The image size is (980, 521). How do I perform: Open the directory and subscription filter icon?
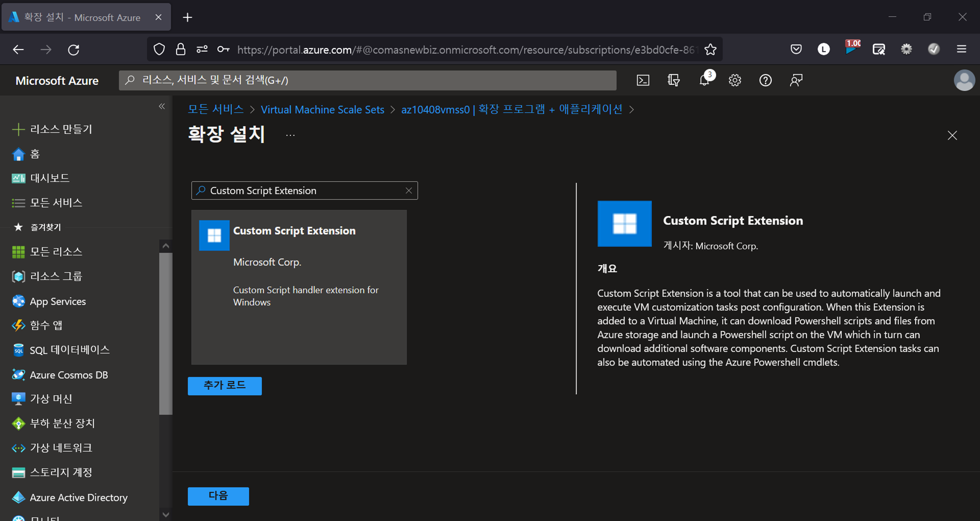coord(674,80)
